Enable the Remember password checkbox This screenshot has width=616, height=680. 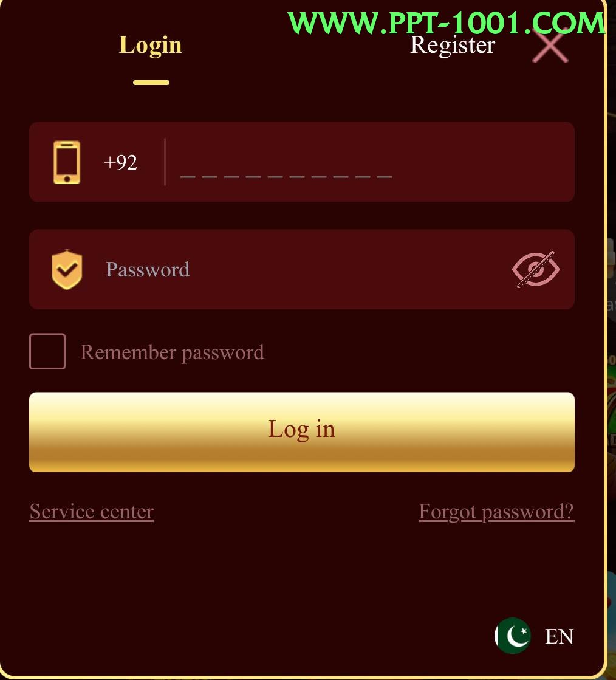[47, 351]
